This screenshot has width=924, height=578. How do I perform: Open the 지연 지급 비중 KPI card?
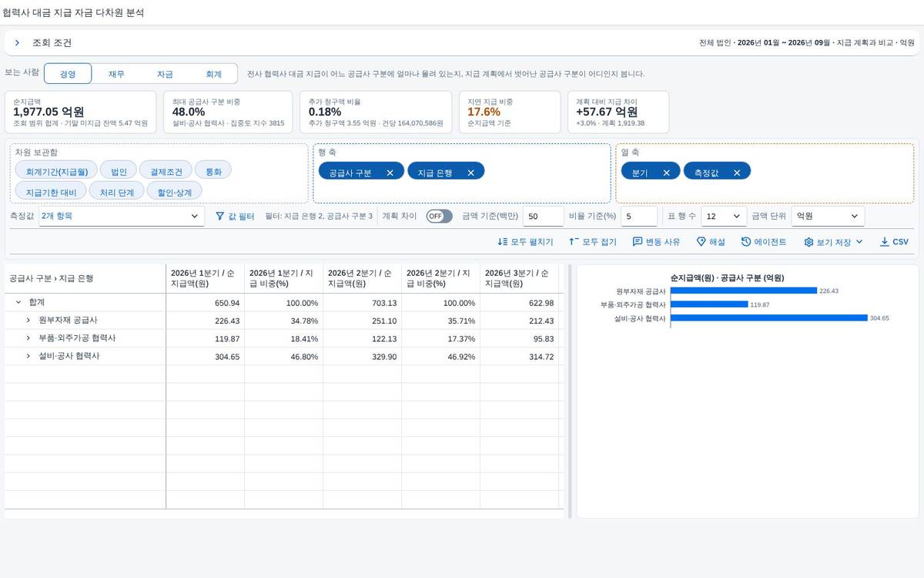click(x=510, y=111)
